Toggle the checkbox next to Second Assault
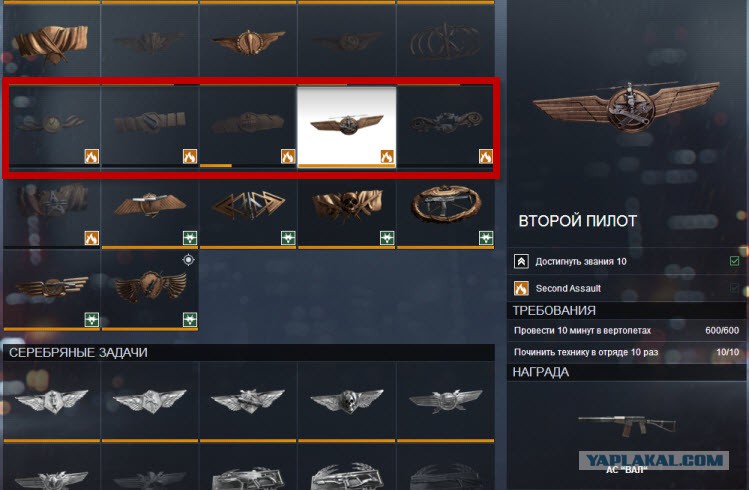The width and height of the screenshot is (749, 490). 734,288
